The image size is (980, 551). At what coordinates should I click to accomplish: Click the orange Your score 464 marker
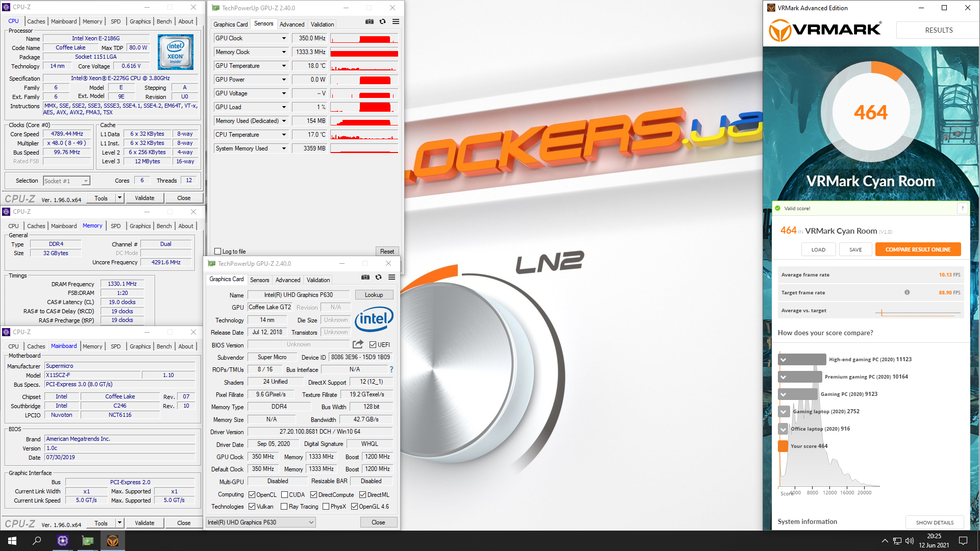click(x=782, y=446)
